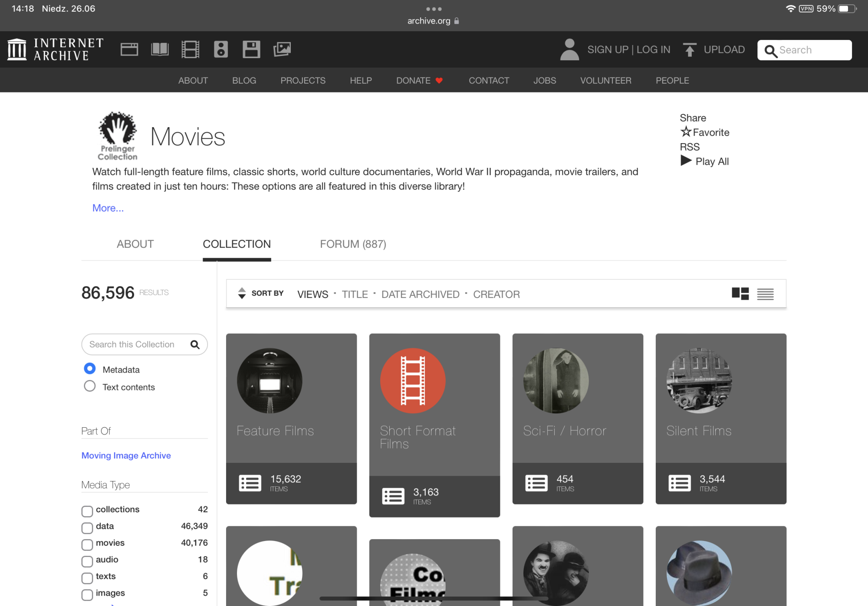Click the Feature Films item list icon

pos(250,483)
